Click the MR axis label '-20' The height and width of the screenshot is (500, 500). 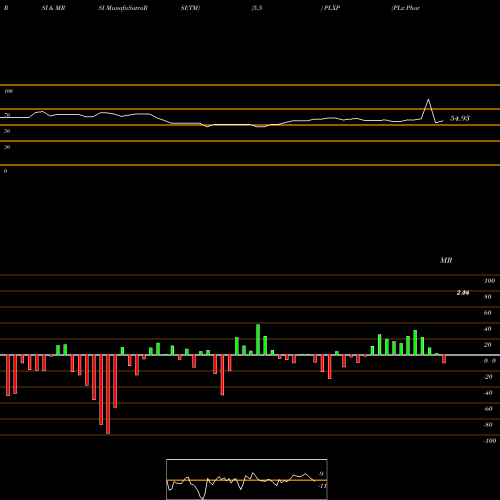tap(488, 377)
